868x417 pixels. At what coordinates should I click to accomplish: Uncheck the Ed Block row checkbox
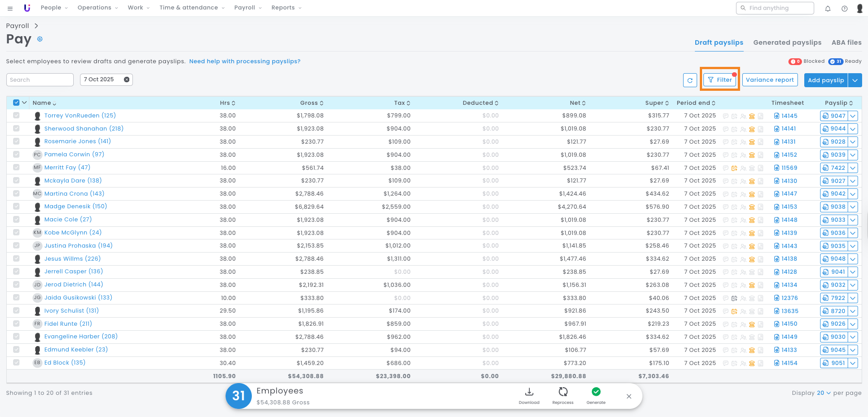pyautogui.click(x=16, y=363)
